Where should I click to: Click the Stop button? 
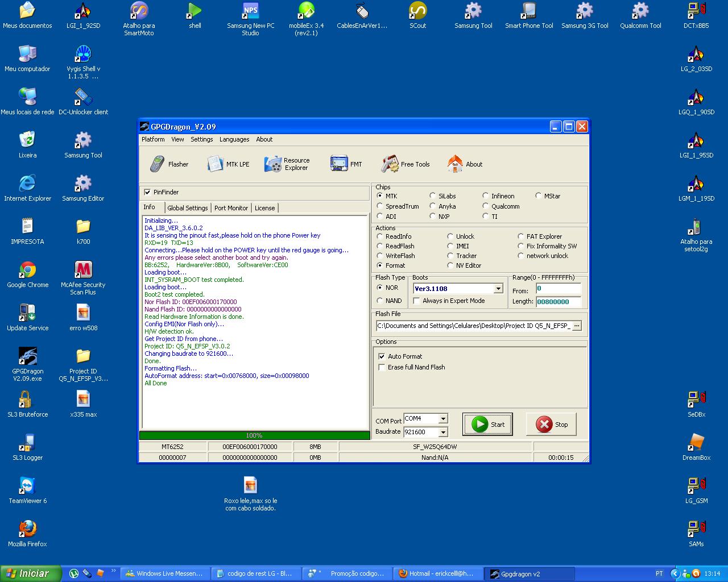coord(551,425)
